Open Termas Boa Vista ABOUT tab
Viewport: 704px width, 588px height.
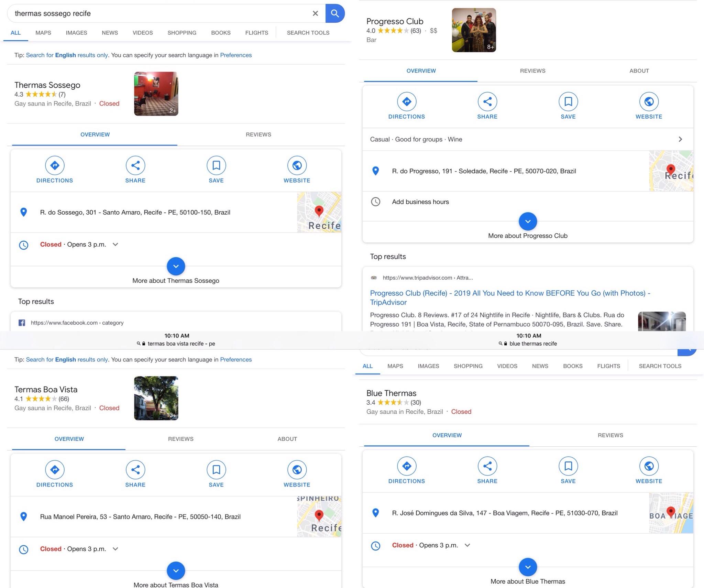point(287,439)
